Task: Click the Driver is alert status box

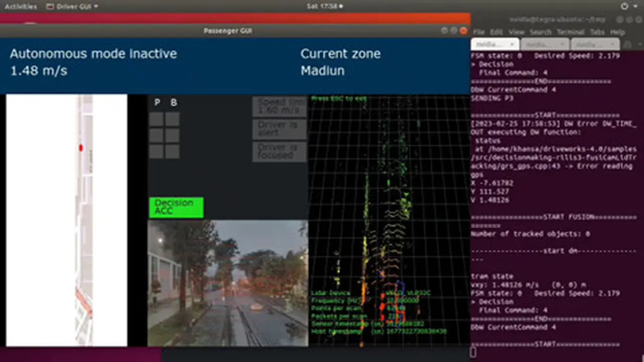Action: [x=279, y=129]
